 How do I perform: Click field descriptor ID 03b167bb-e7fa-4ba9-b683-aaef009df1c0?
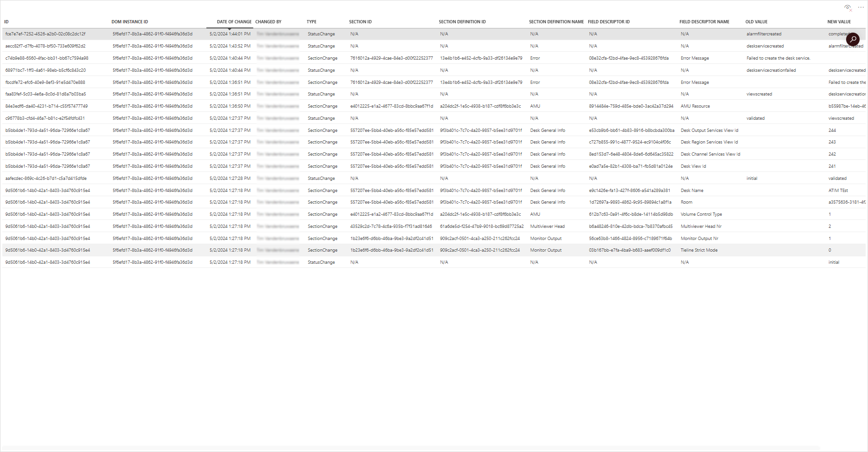[630, 250]
